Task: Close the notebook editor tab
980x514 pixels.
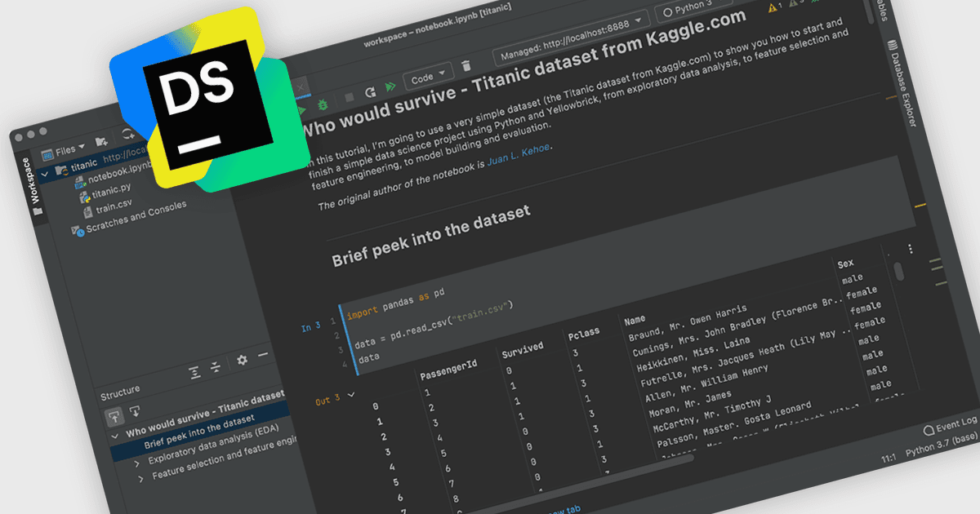Action: click(x=300, y=87)
